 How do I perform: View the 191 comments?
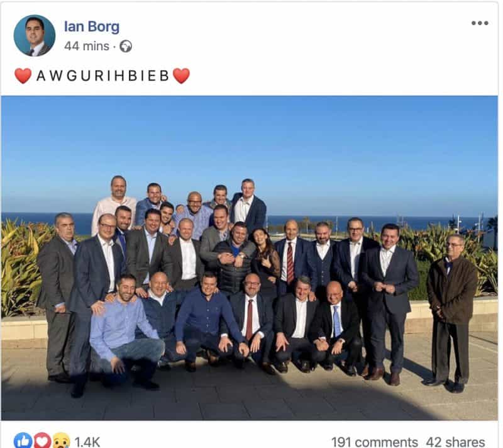(x=374, y=442)
